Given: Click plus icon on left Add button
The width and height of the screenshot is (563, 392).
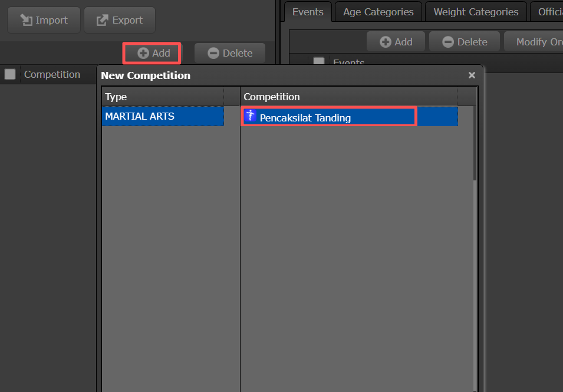Looking at the screenshot, I should (143, 53).
